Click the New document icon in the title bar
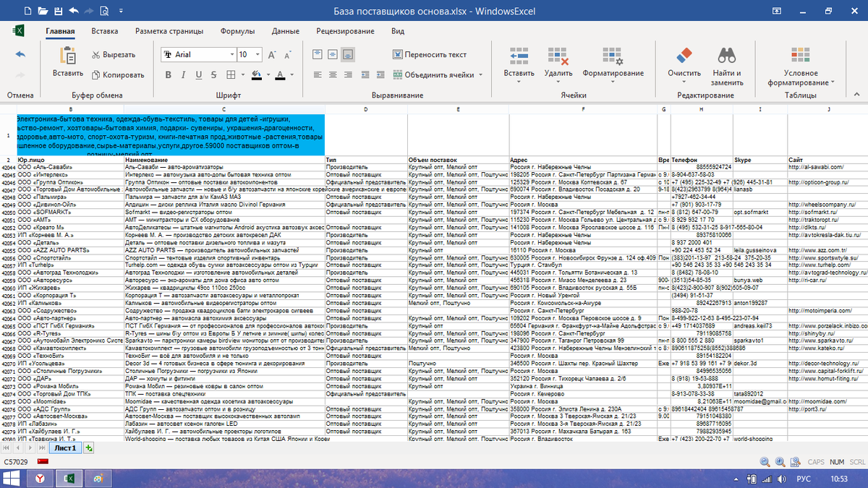The image size is (868, 488). 27,11
